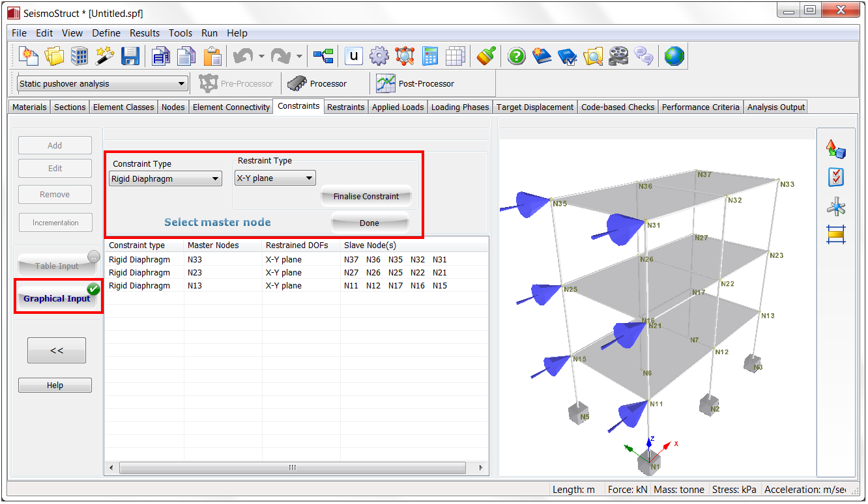868x504 pixels.
Task: Open the Define menu
Action: tap(106, 33)
